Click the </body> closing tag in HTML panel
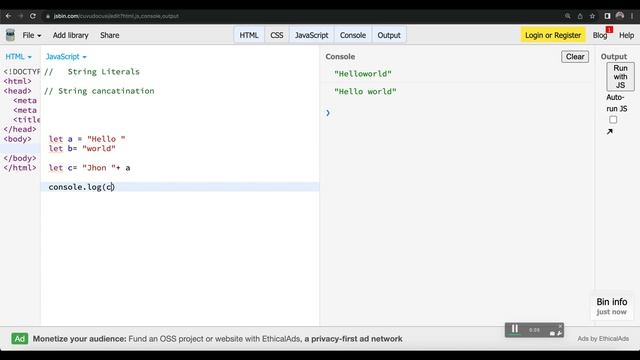Viewport: 640px width, 360px height. [x=20, y=158]
